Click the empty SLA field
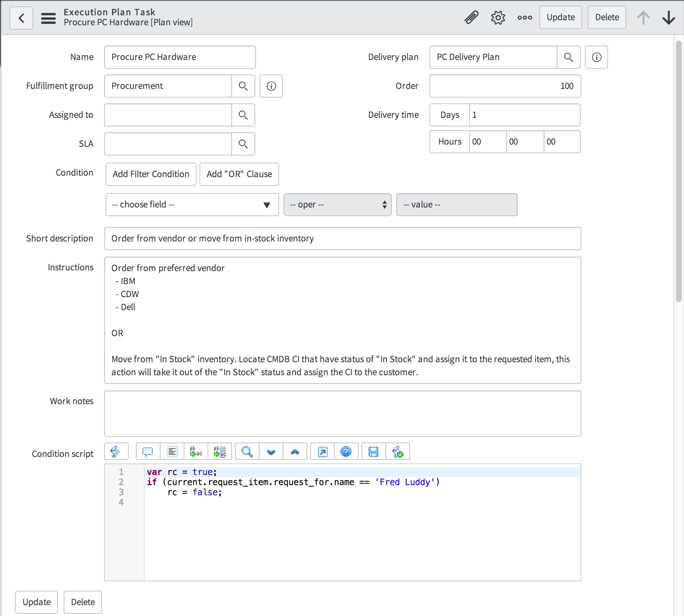The width and height of the screenshot is (684, 616). (168, 144)
